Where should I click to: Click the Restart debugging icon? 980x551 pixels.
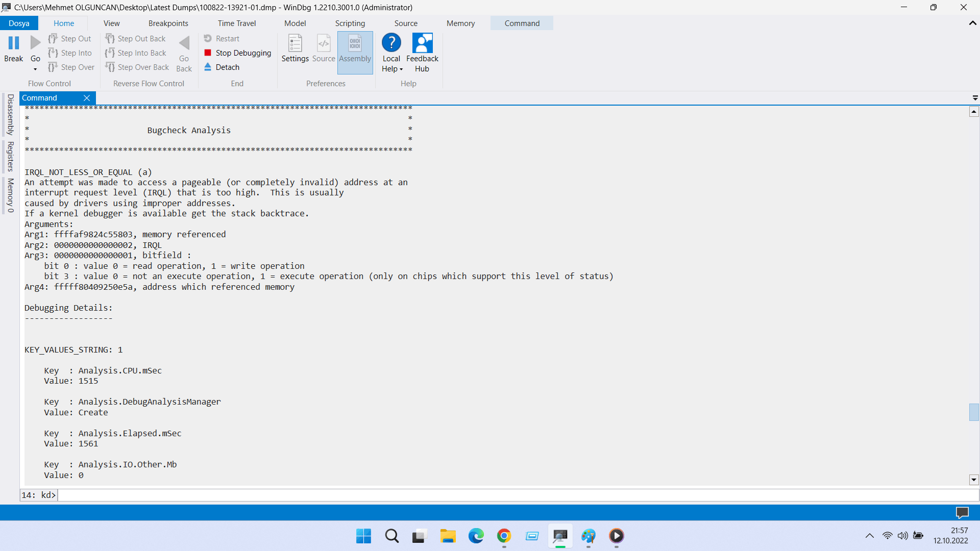point(208,39)
